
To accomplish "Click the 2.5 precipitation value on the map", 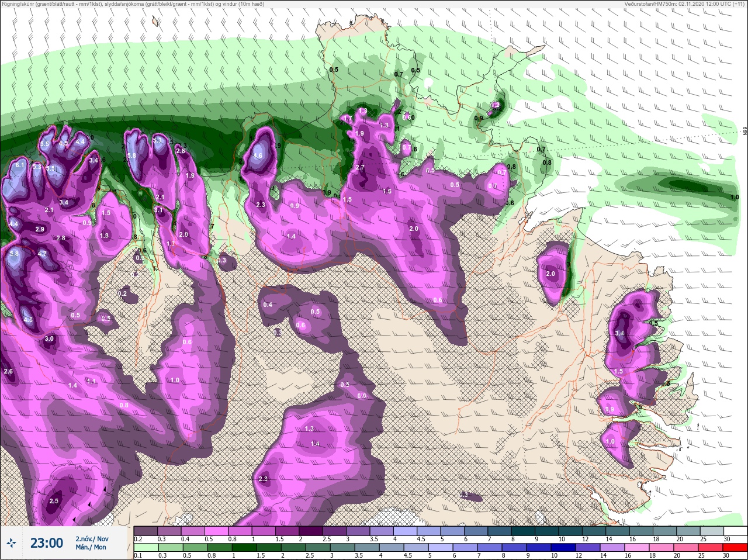I will [x=54, y=501].
